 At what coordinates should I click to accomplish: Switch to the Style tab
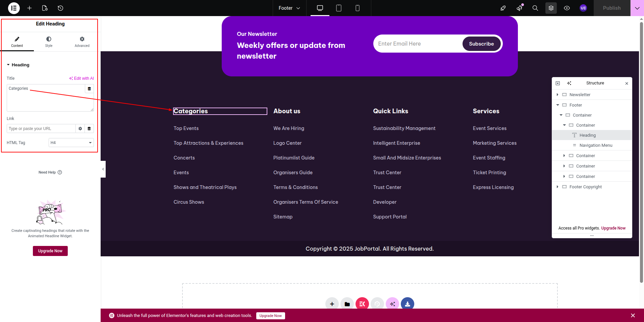49,42
